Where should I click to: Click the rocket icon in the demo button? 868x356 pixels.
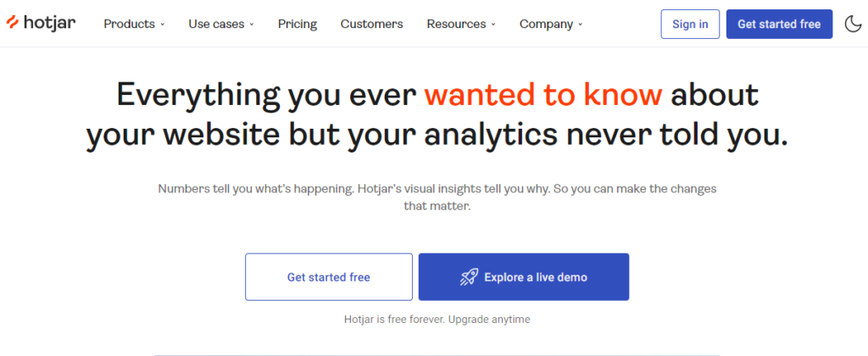[x=469, y=277]
